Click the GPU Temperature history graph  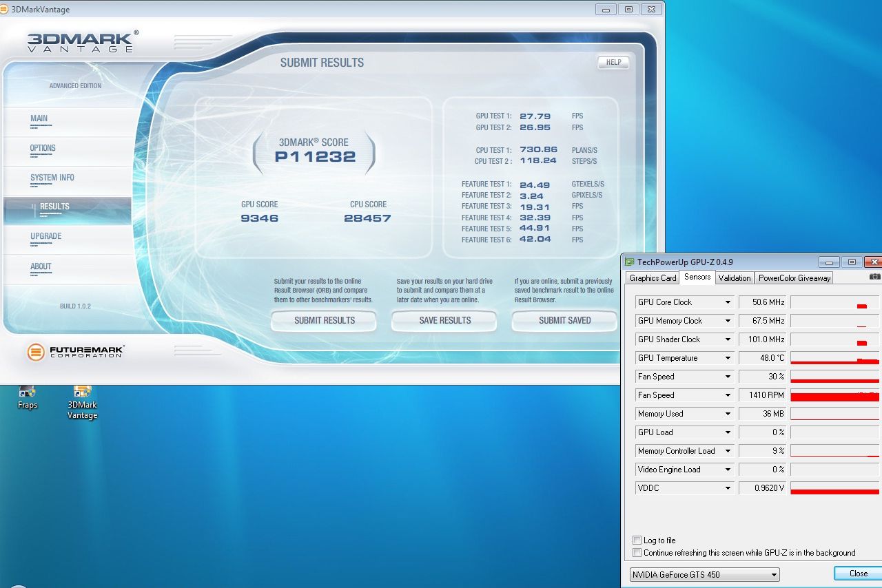click(x=836, y=358)
